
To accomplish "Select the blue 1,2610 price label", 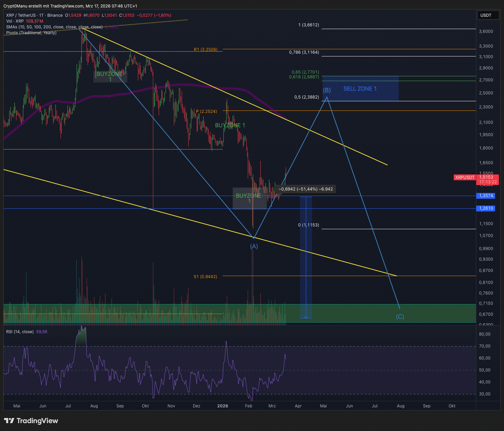I will [486, 208].
